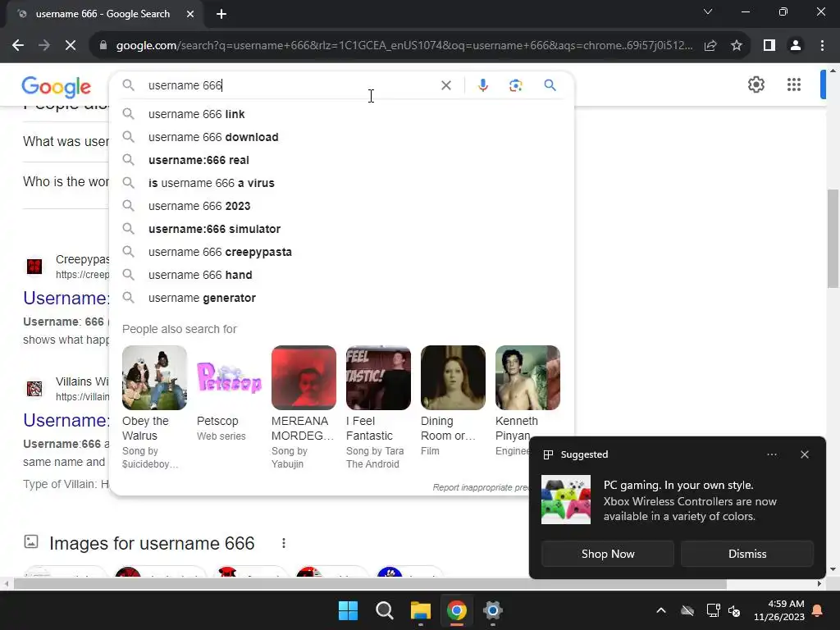Open Chrome side panel
This screenshot has width=840, height=630.
point(769,46)
